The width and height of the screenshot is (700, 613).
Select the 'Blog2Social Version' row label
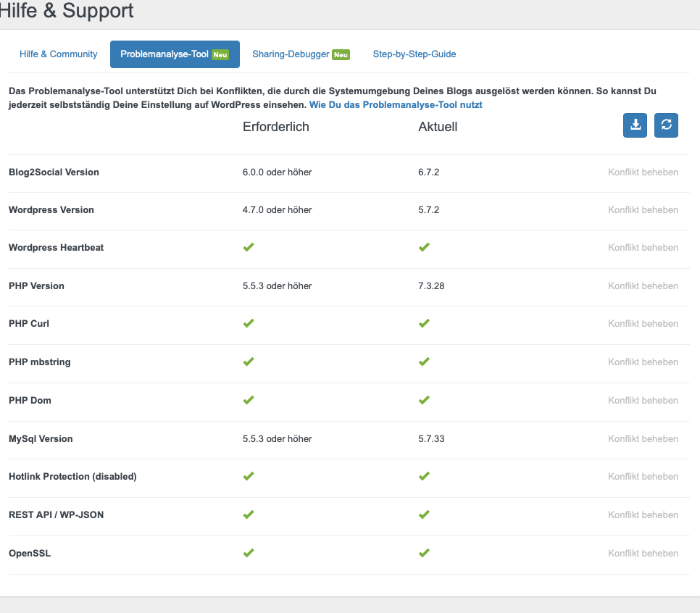pyautogui.click(x=54, y=172)
